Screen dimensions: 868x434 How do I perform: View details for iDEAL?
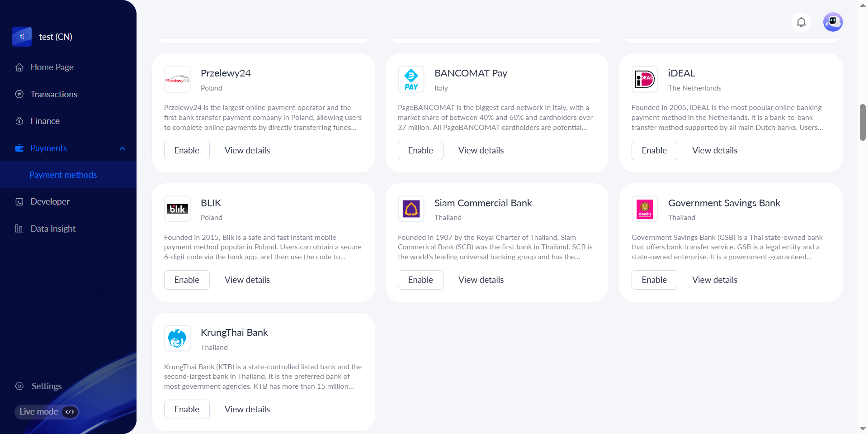[x=714, y=151]
